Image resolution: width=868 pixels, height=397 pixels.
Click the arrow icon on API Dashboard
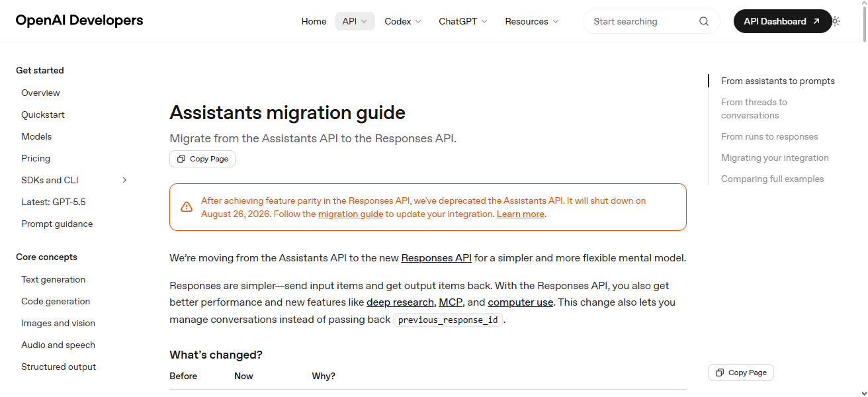[x=816, y=21]
